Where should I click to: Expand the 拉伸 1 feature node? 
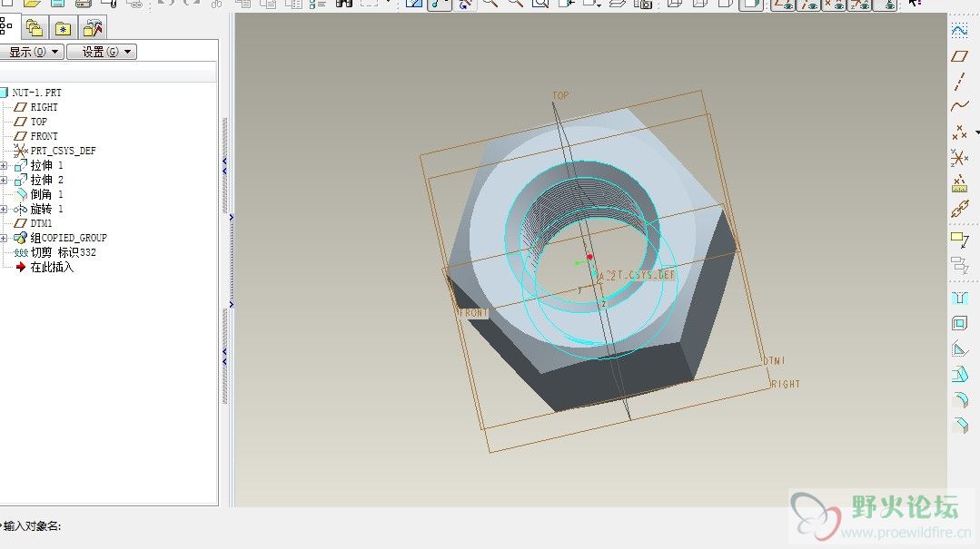[4, 165]
